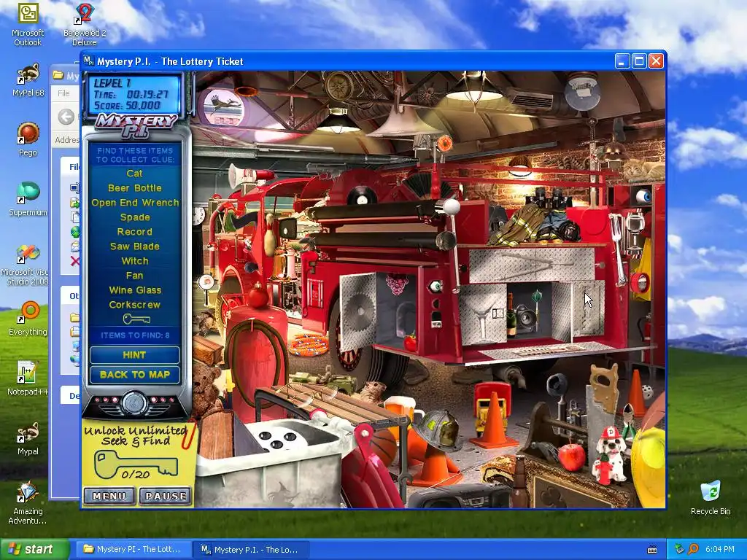Select 'Spade' in the item list

pos(135,217)
